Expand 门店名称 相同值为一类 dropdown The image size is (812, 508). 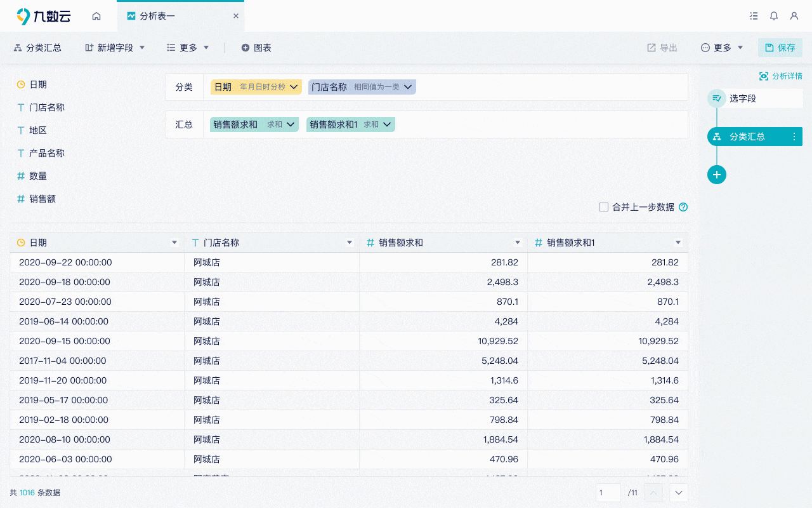tap(408, 87)
